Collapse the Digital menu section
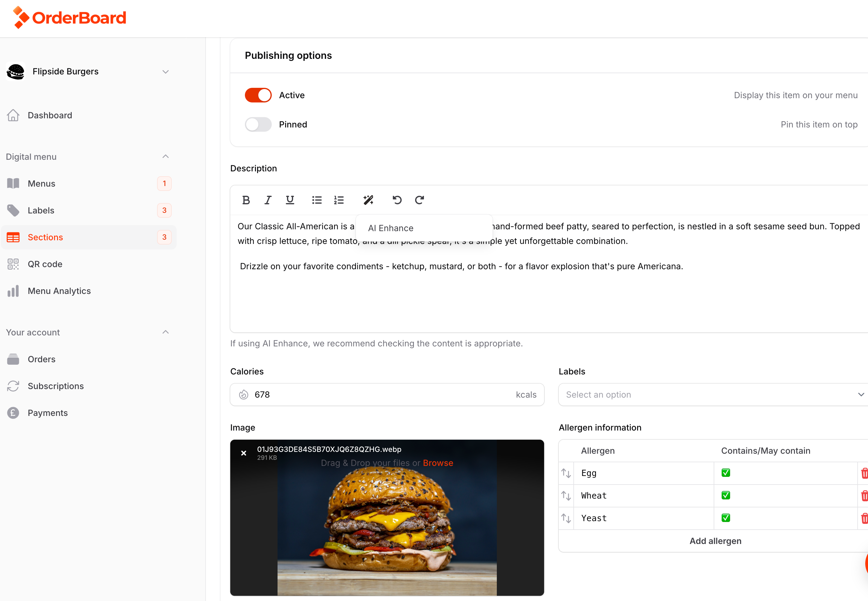868x601 pixels. coord(165,157)
